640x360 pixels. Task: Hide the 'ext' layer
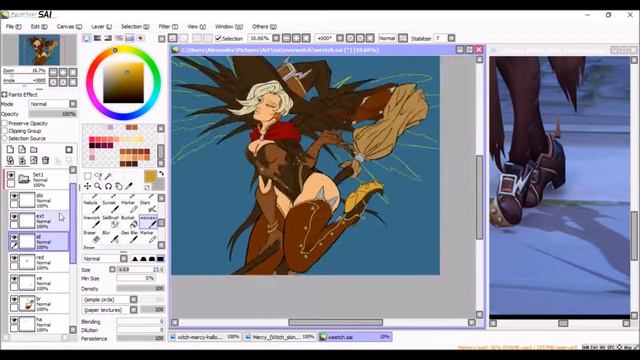14,217
